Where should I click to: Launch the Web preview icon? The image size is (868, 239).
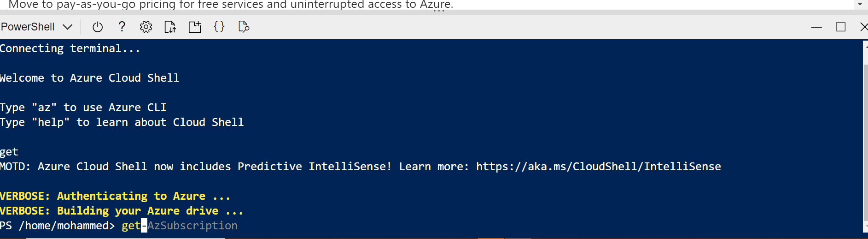(244, 27)
